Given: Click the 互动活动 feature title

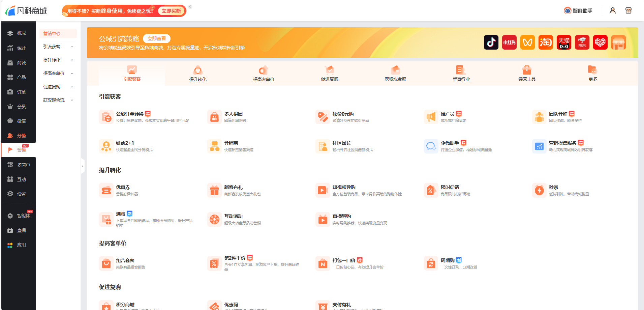Looking at the screenshot, I should pos(233,216).
